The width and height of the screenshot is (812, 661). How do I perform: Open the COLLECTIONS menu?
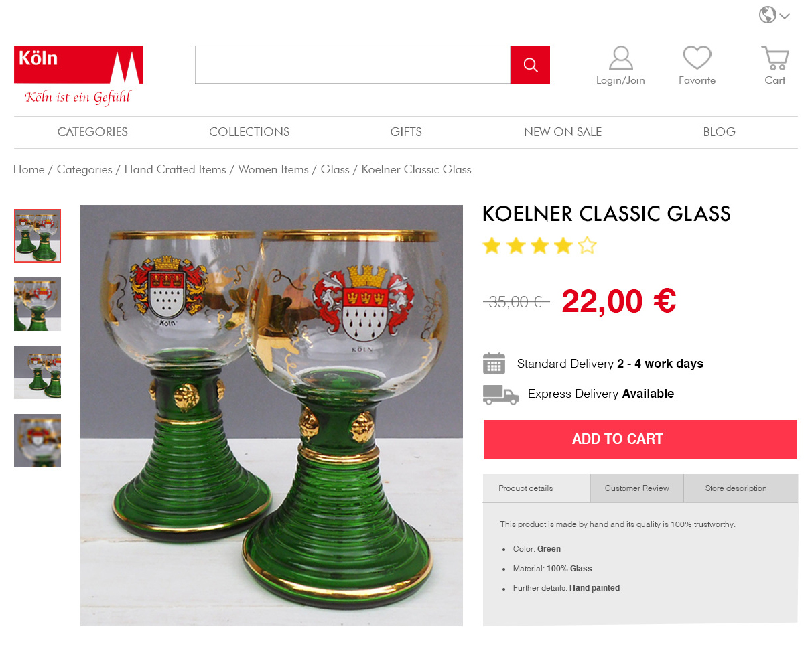click(249, 132)
